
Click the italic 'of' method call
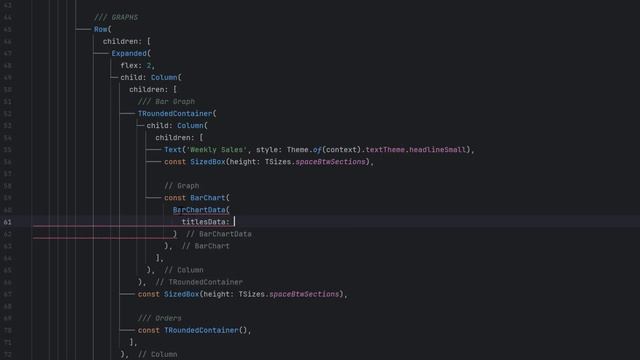pyautogui.click(x=317, y=150)
